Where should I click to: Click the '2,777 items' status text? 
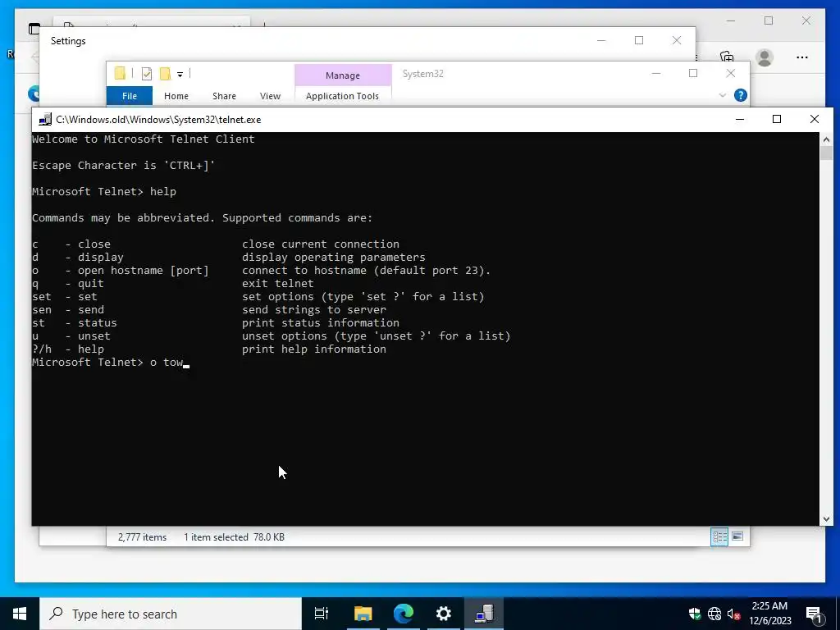142,536
